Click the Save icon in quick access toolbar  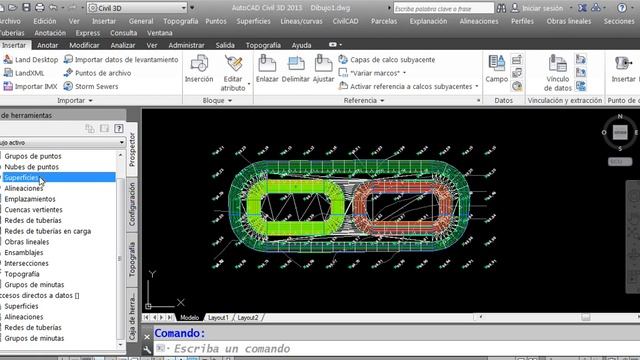[x=26, y=7]
